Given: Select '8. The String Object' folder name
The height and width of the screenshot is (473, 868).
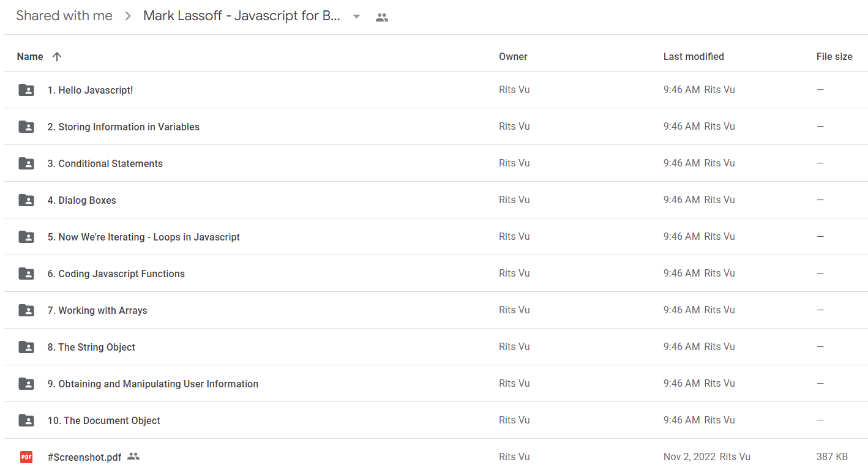Looking at the screenshot, I should tap(91, 347).
